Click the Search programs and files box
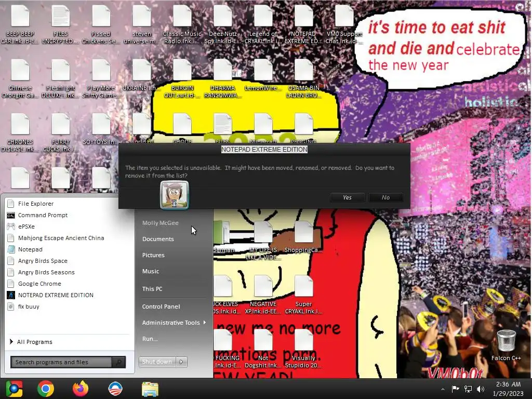The width and height of the screenshot is (532, 399). pos(61,362)
